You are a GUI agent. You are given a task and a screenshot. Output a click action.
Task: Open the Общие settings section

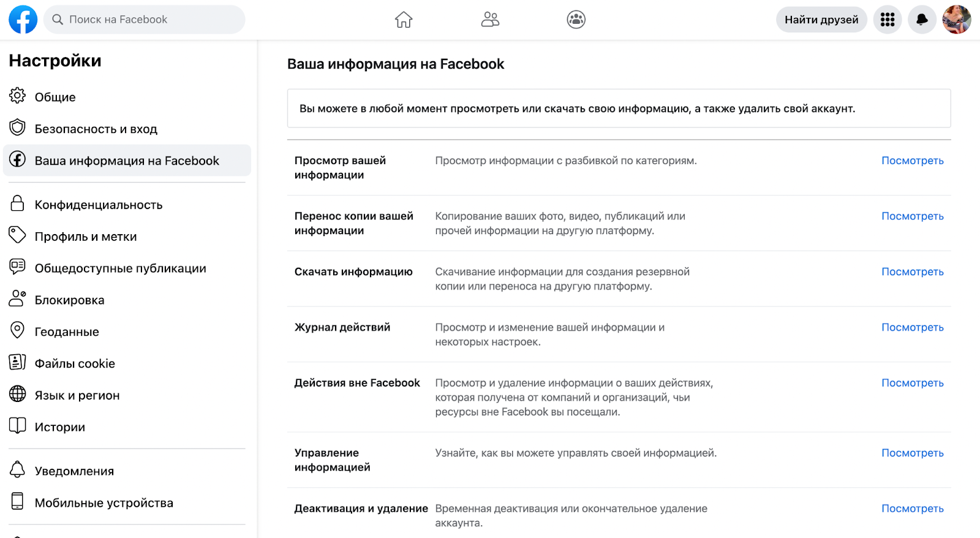pos(127,97)
